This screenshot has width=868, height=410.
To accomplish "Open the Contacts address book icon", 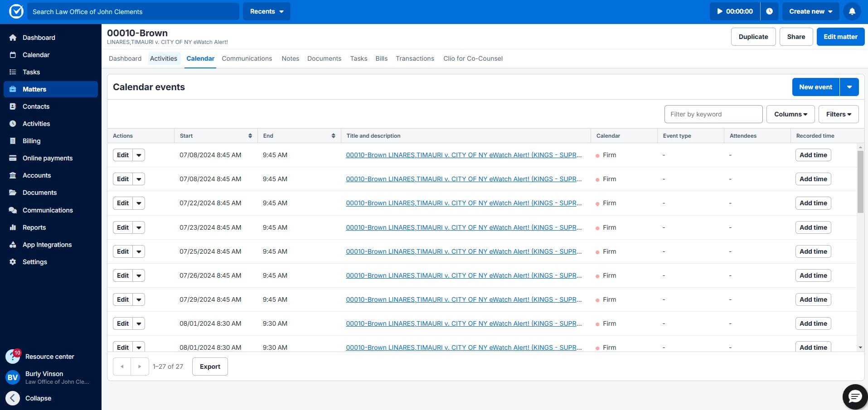I will pyautogui.click(x=13, y=106).
